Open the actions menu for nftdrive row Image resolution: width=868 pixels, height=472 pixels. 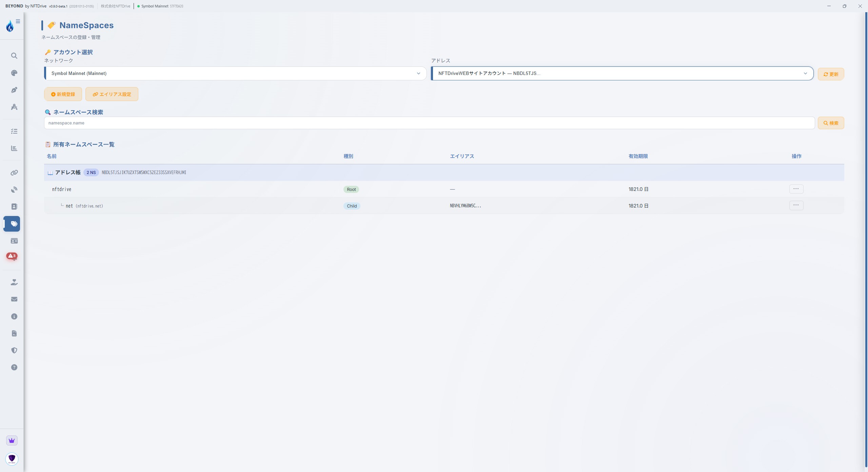click(796, 189)
